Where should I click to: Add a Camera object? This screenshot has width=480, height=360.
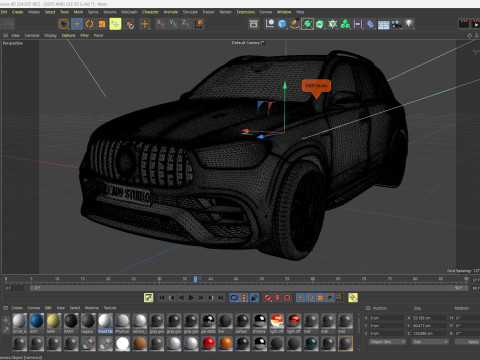coord(396,24)
